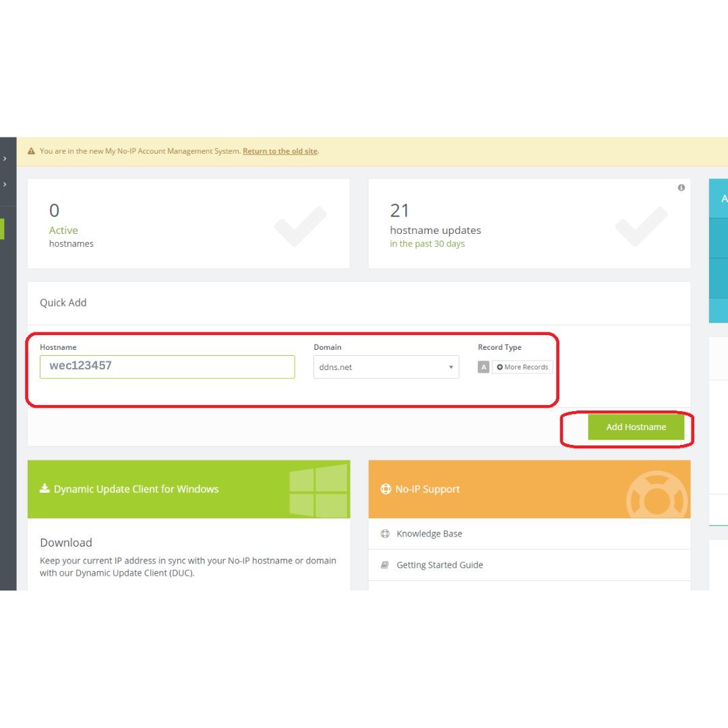Click the 'in the past 30 days' text
This screenshot has height=728, width=728.
[x=427, y=244]
